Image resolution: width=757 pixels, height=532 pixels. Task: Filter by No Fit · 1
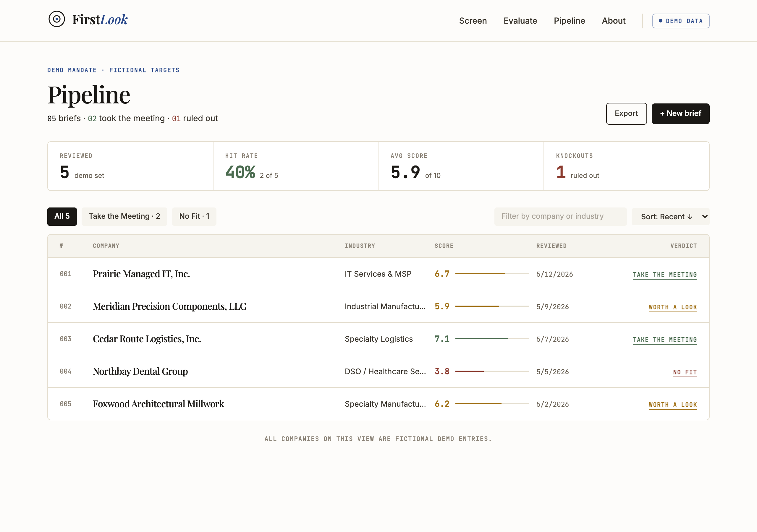(194, 216)
